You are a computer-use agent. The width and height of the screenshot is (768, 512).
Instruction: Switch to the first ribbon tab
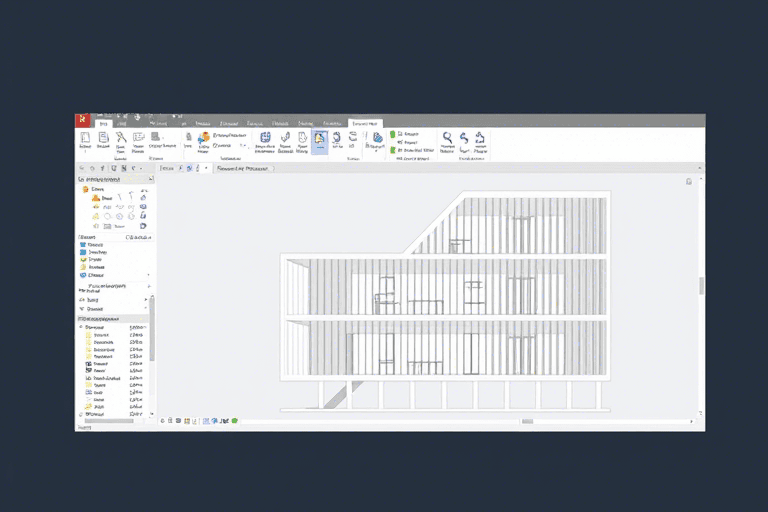[x=102, y=123]
